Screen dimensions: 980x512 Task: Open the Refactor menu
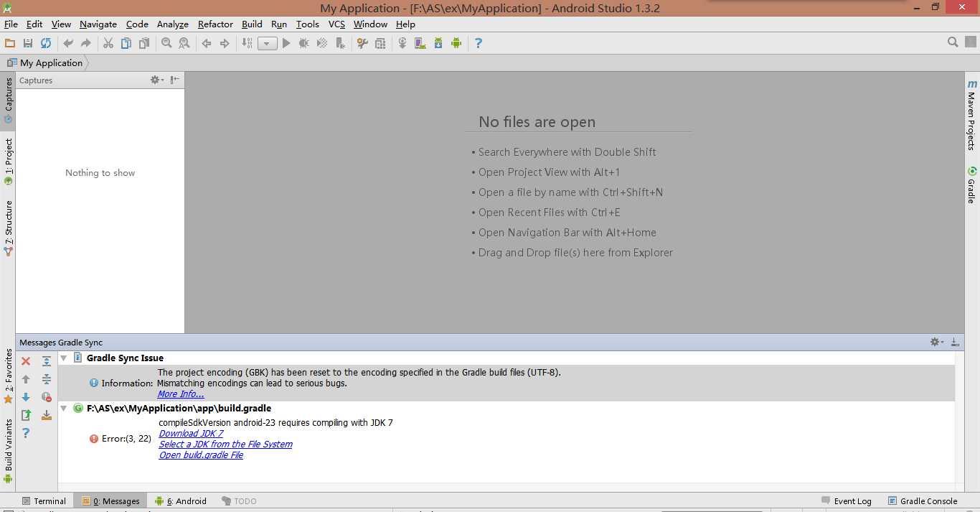[x=215, y=24]
